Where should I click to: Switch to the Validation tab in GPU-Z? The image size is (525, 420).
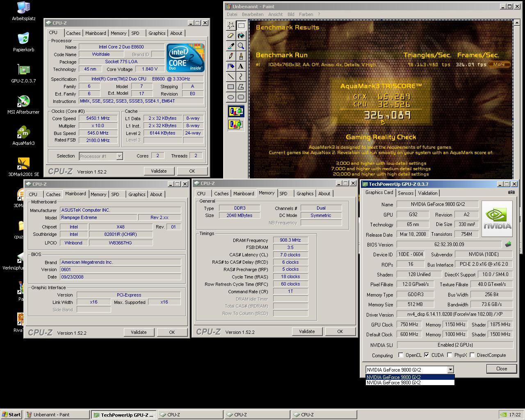click(x=428, y=193)
